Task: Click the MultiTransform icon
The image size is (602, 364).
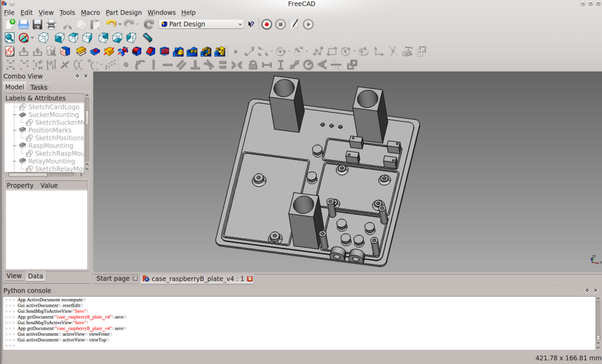Action: [220, 51]
